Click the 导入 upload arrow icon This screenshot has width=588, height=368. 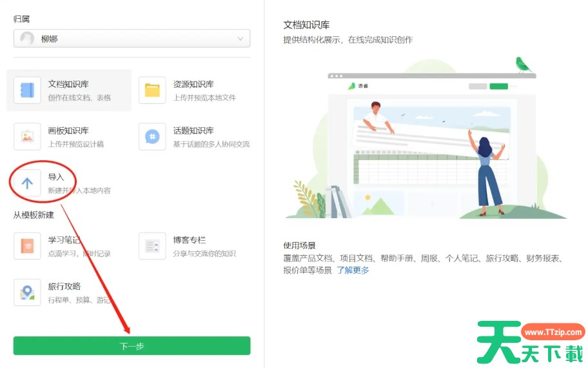click(27, 183)
